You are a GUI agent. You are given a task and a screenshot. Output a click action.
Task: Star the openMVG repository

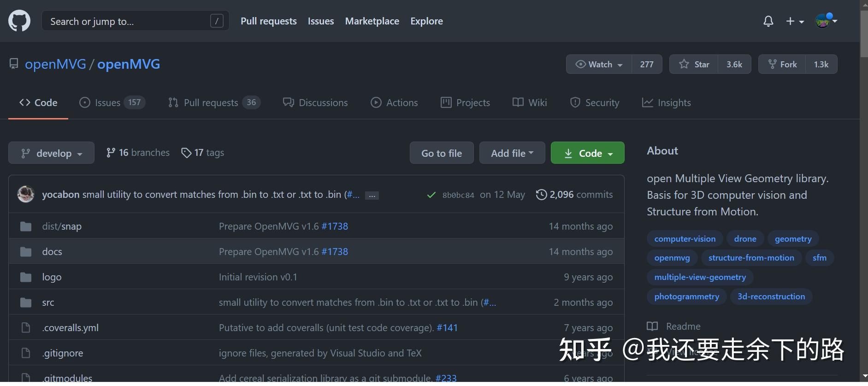(694, 64)
